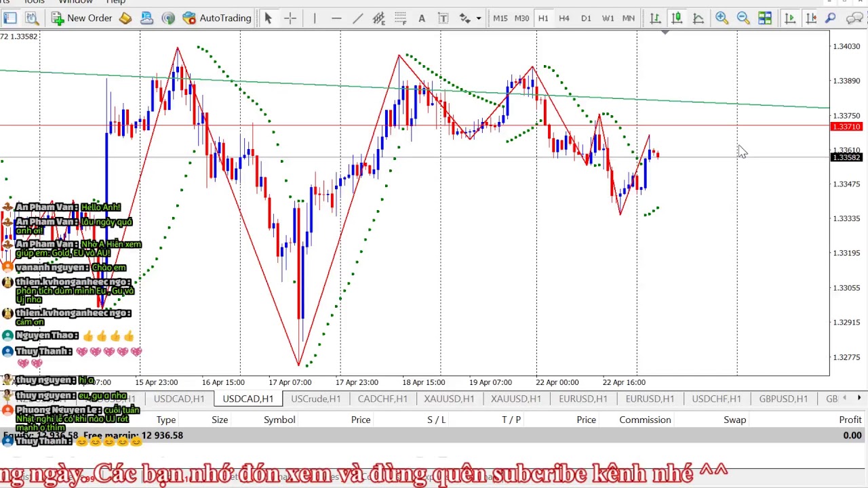
Task: Set timeframe to MN
Action: (629, 18)
